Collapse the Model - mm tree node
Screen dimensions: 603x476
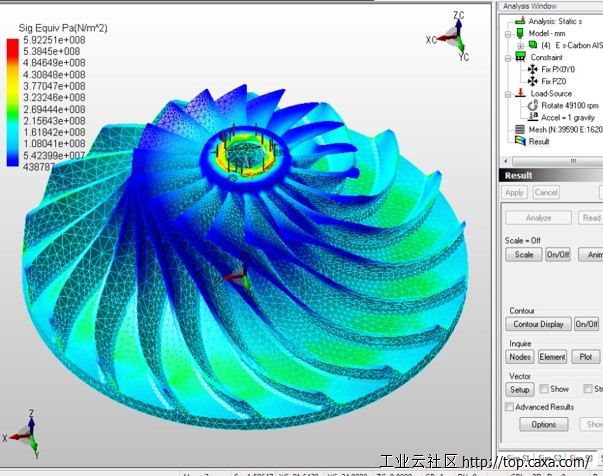[x=508, y=34]
